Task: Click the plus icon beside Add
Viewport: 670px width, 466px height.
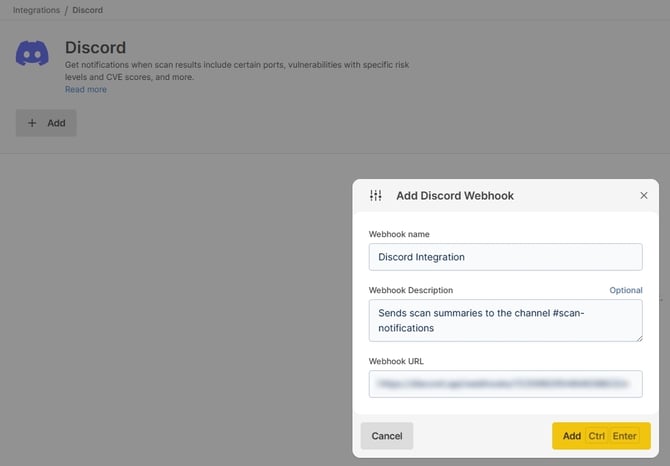Action: click(x=32, y=123)
